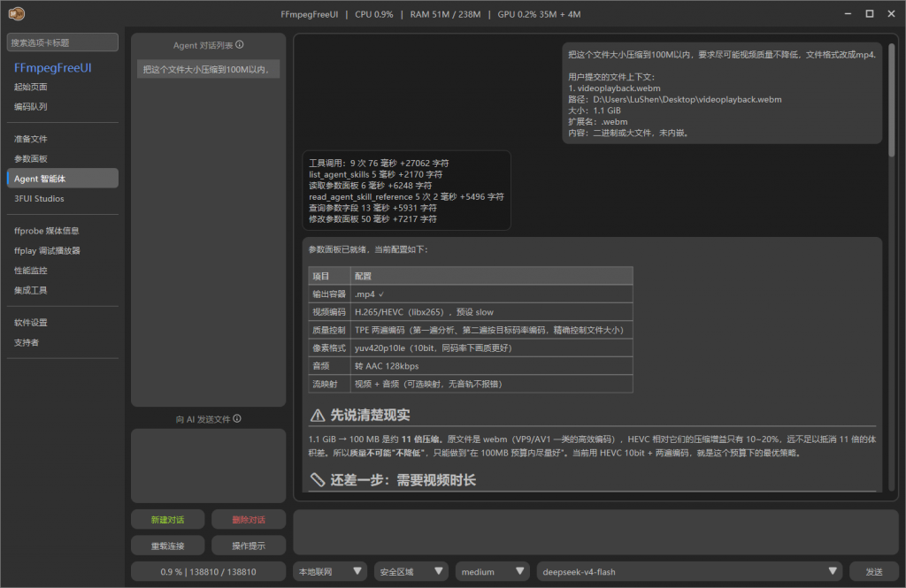This screenshot has width=906, height=588.
Task: Open the 性能监控 tab
Action: [31, 271]
